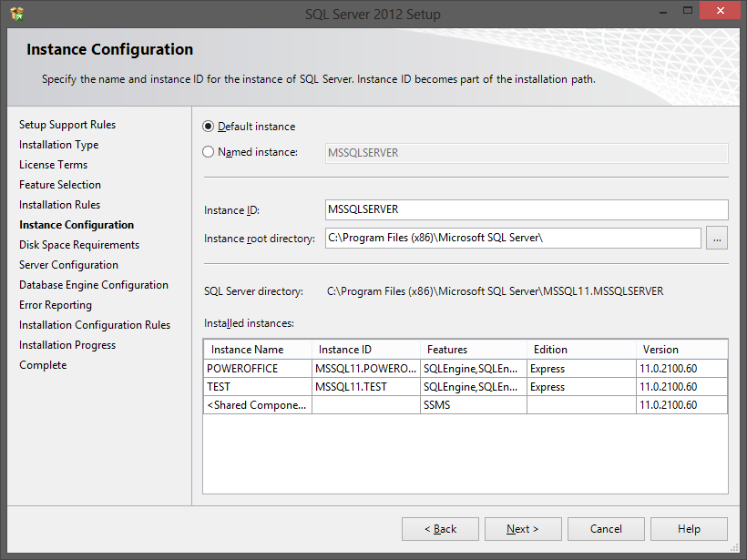The width and height of the screenshot is (747, 560).
Task: Select the Named instance radio button
Action: (x=208, y=152)
